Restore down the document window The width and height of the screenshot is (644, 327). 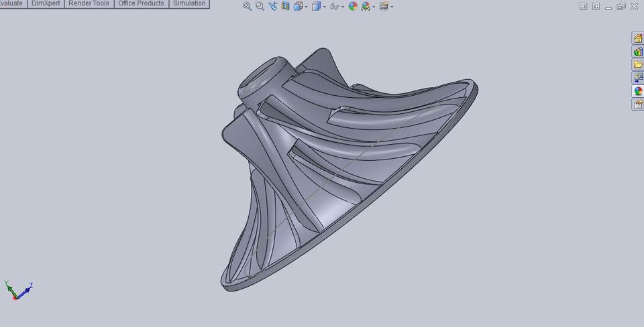(621, 7)
